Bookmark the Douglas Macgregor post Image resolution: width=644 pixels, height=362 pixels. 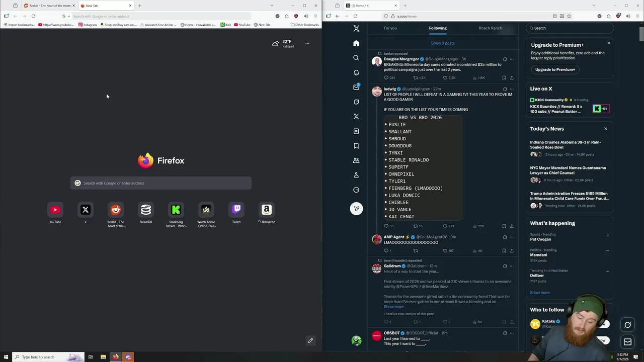click(504, 78)
